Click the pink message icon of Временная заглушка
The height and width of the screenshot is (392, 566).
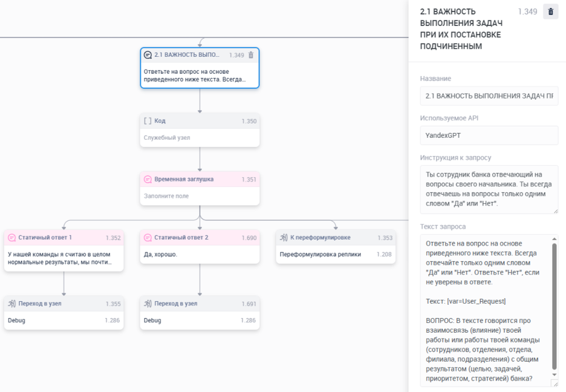[x=148, y=179]
